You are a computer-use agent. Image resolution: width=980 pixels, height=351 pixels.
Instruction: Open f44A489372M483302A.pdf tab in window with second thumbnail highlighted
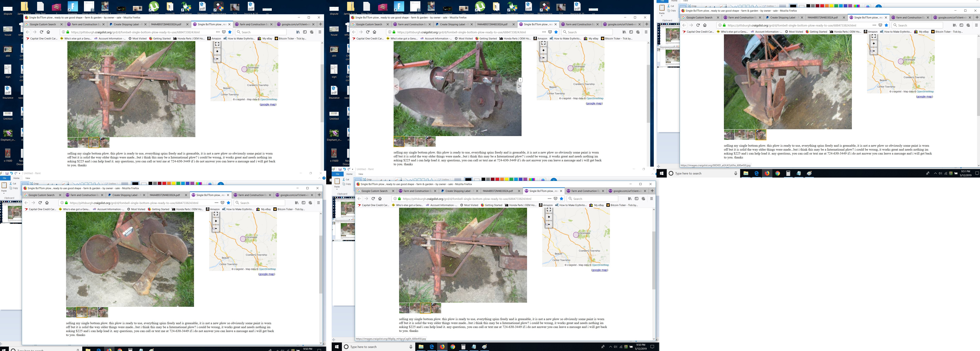click(165, 195)
